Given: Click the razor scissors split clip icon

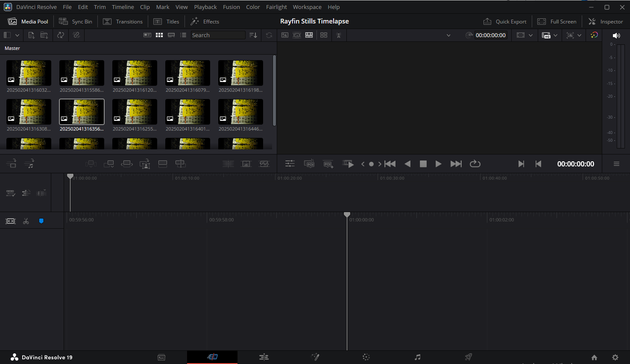Looking at the screenshot, I should (x=26, y=221).
